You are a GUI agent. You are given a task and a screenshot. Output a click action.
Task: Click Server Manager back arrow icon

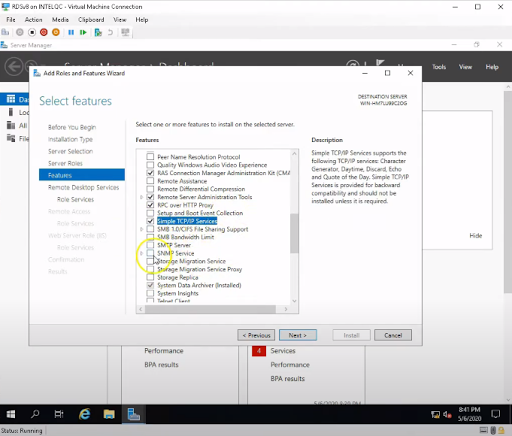click(x=14, y=67)
